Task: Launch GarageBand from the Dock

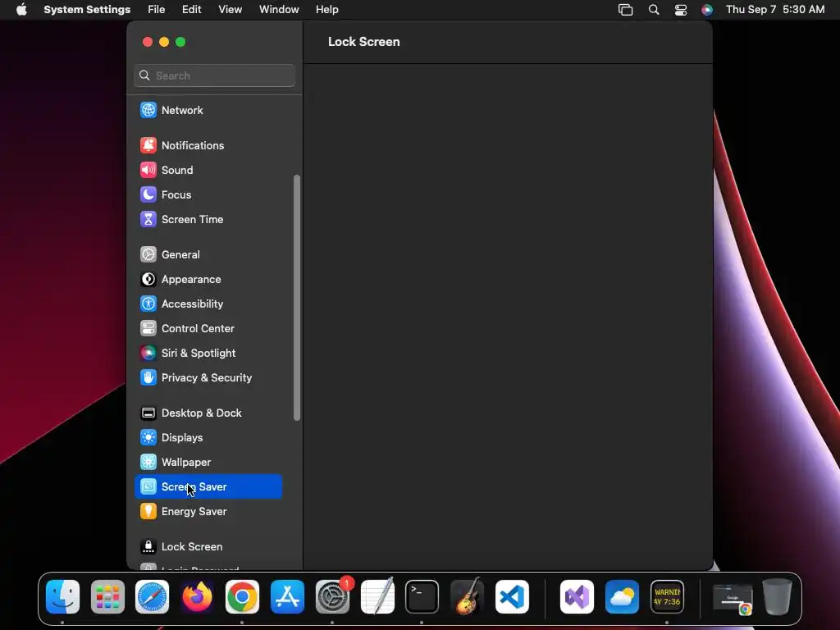Action: click(467, 597)
